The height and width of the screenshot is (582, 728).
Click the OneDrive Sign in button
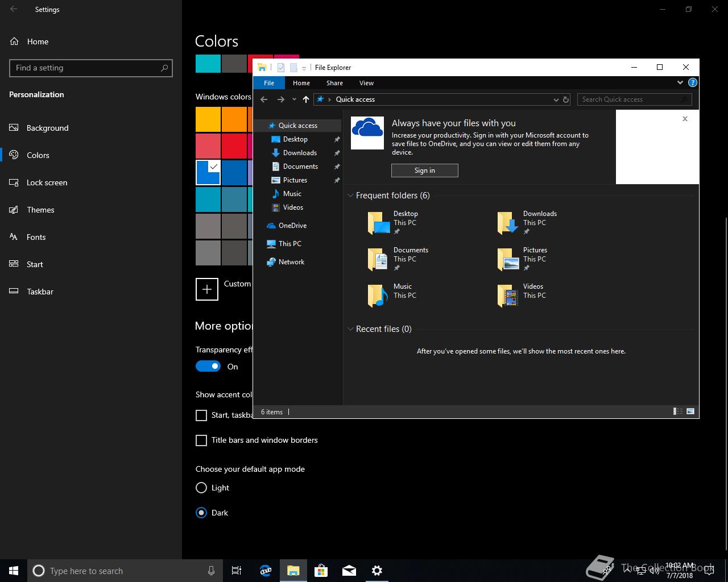pos(424,171)
